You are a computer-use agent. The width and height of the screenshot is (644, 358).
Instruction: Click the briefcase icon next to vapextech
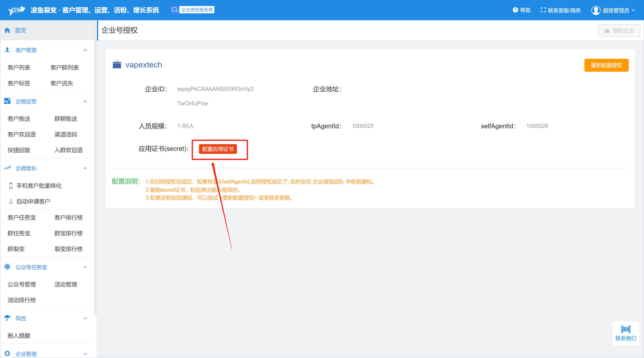coord(117,65)
